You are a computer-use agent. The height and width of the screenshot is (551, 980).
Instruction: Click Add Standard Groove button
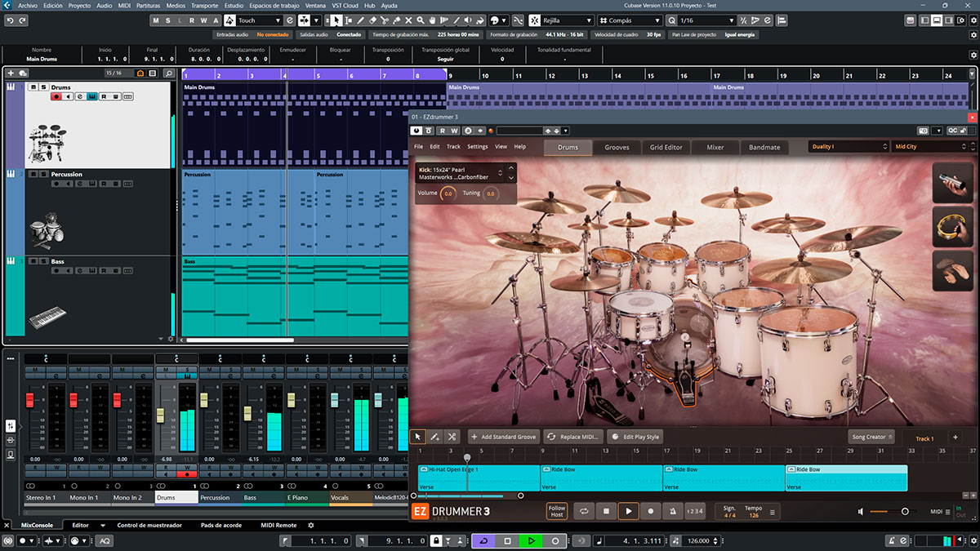[x=504, y=437]
